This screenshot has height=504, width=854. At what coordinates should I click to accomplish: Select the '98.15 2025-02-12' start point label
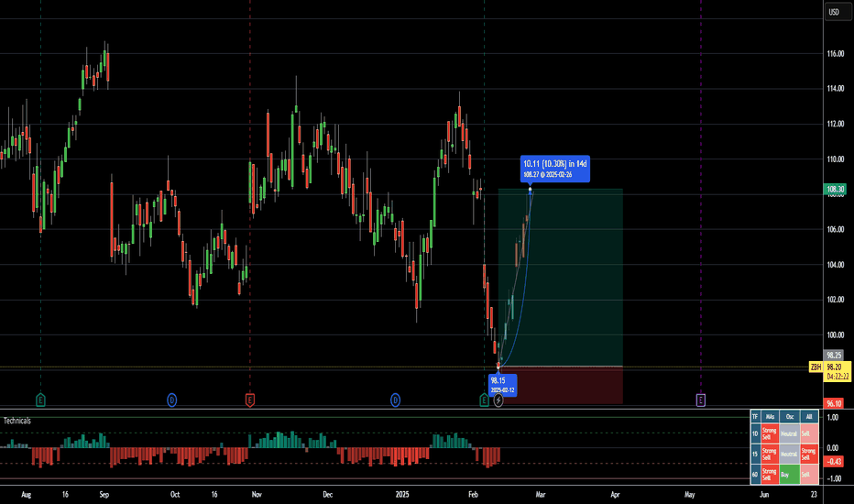(502, 385)
